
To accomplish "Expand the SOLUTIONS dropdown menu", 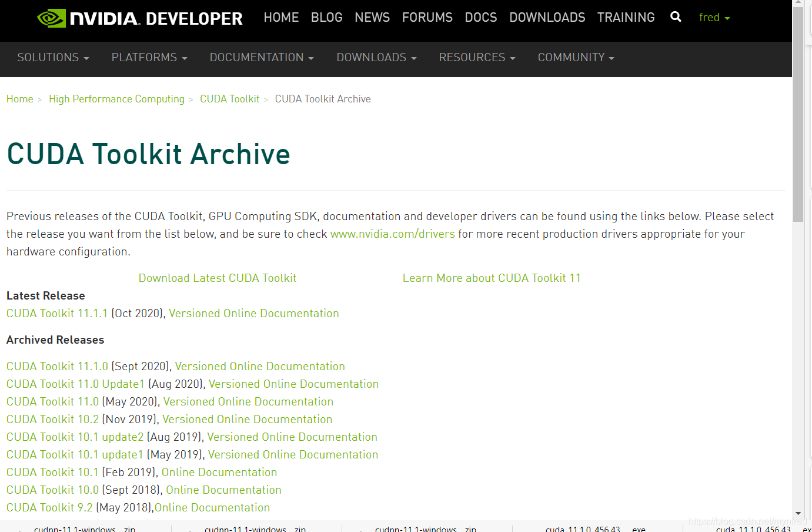I will [53, 58].
